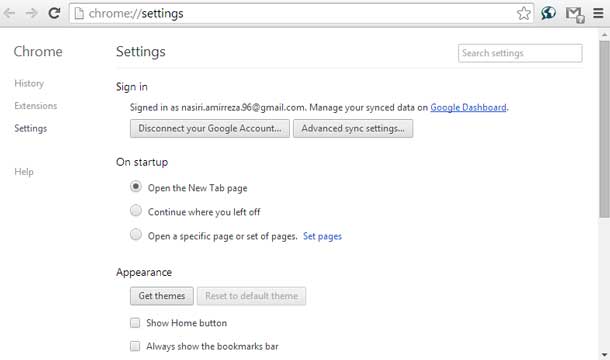Click the signed-in email address text
This screenshot has width=610, height=360.
(243, 107)
